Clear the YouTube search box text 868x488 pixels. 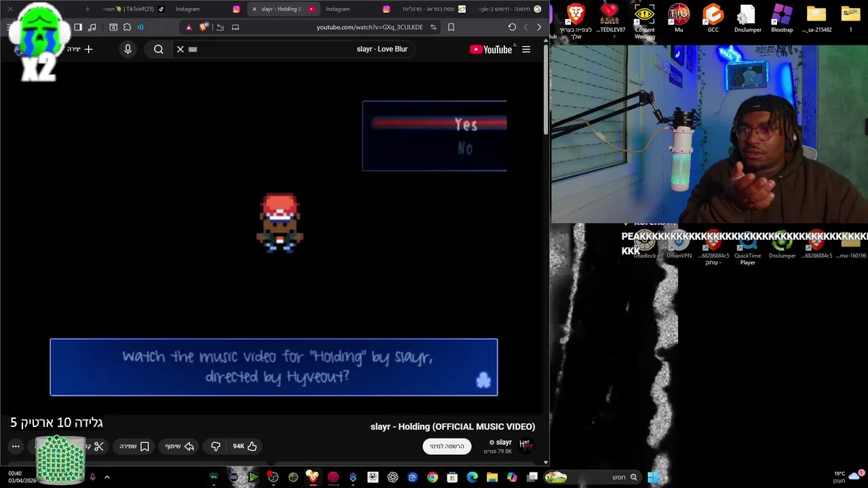coord(180,49)
